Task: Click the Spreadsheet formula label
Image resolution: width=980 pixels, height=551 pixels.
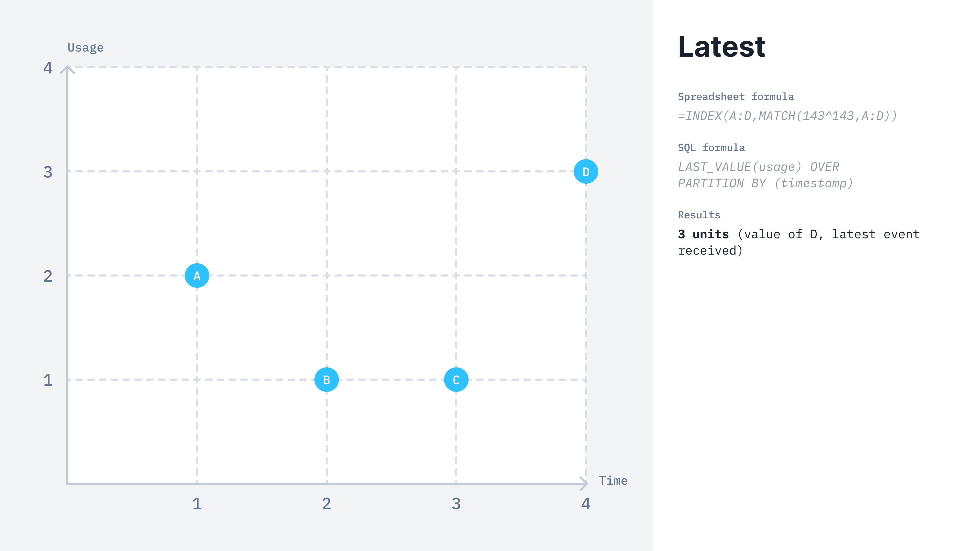Action: 736,97
